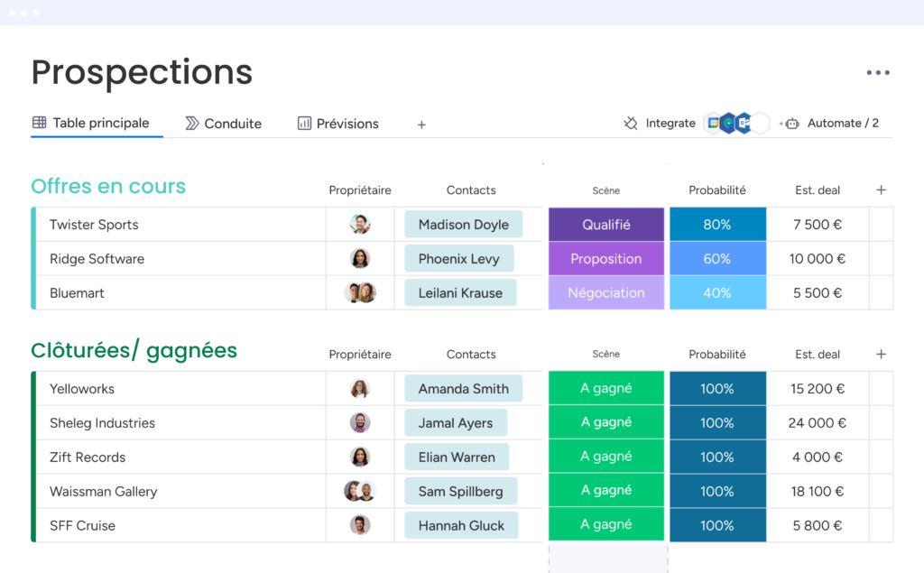The height and width of the screenshot is (573, 924).
Task: Open contact Hannah Gluck
Action: (x=461, y=525)
